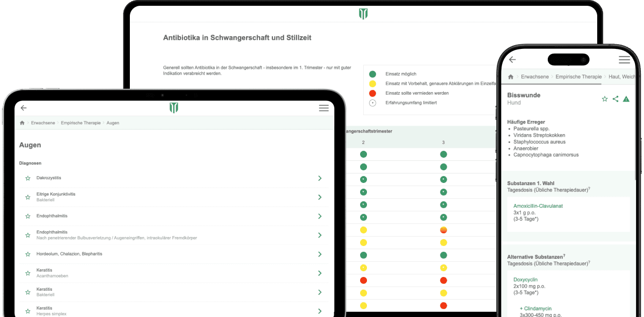Tap the back arrow on the phone
The height and width of the screenshot is (317, 644).
512,60
